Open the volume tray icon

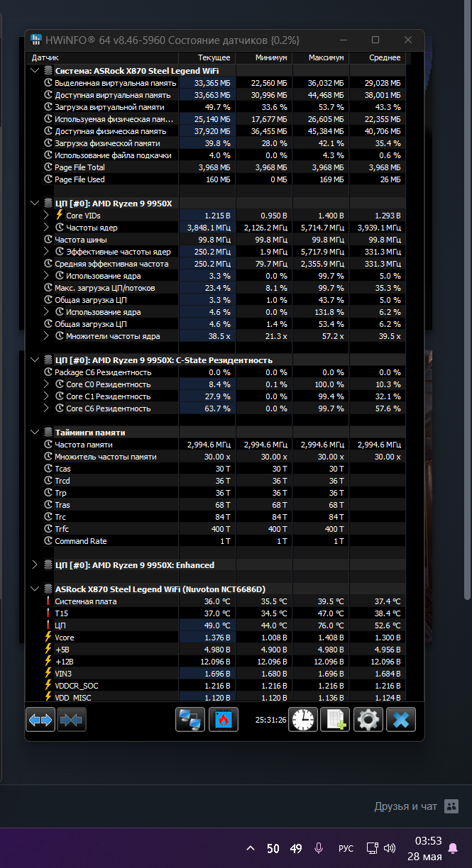click(390, 848)
